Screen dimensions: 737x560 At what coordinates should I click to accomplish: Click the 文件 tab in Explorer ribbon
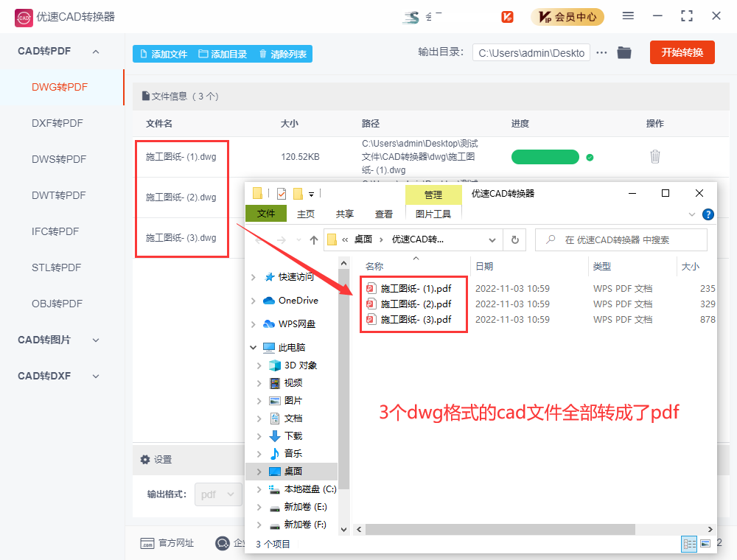click(266, 214)
